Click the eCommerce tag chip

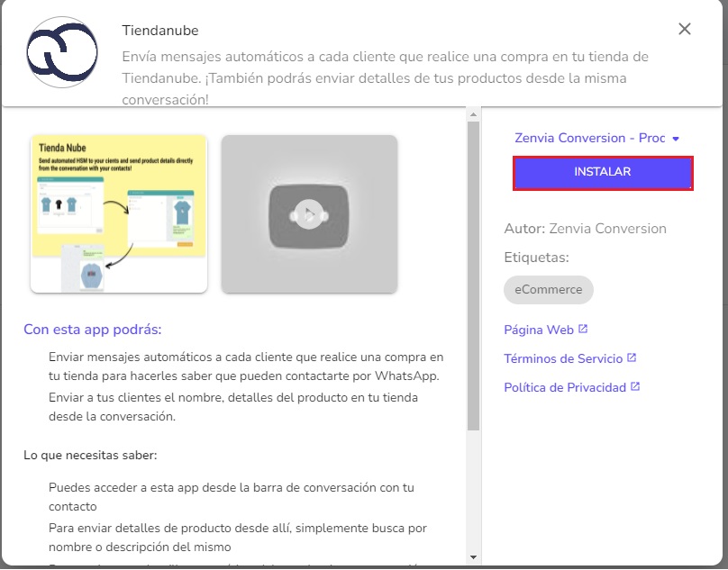(x=549, y=290)
